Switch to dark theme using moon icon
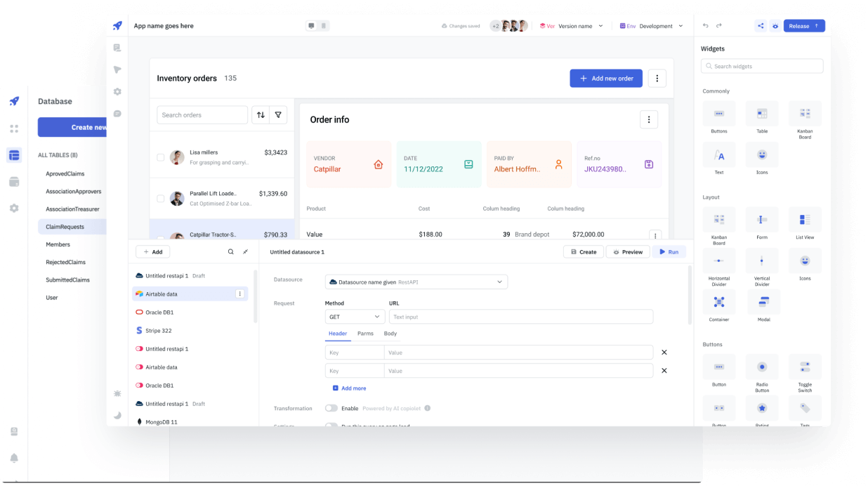Screen dimensions: 868x486 pyautogui.click(x=117, y=415)
